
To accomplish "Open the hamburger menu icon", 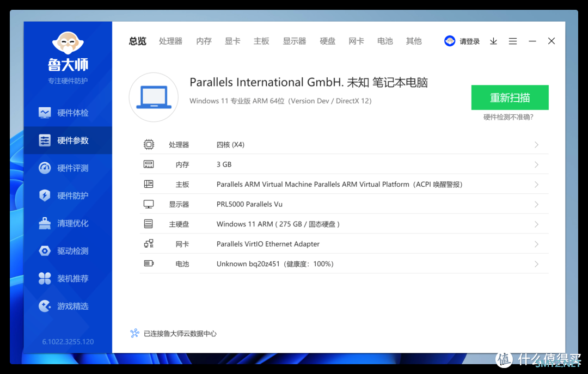I will [513, 41].
